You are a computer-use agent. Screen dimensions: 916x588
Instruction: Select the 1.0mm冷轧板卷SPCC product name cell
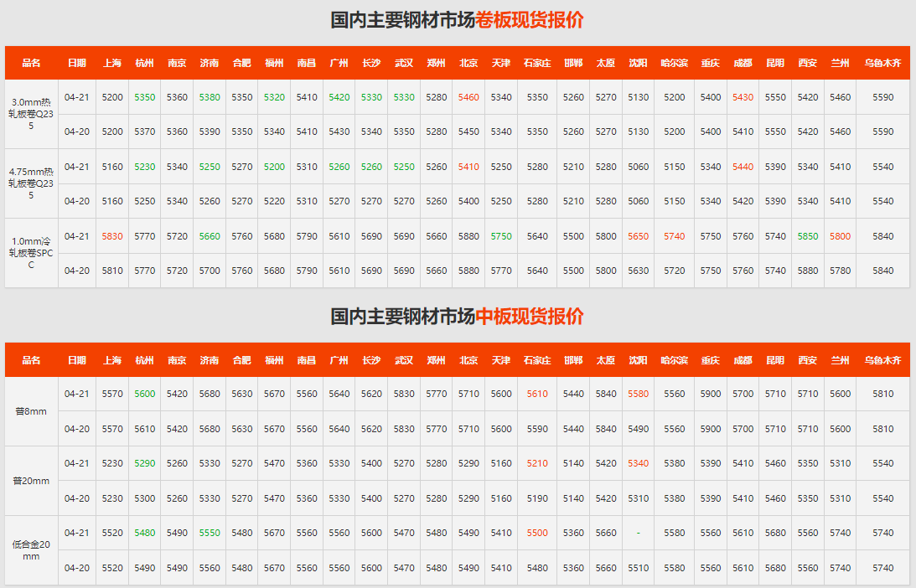pyautogui.click(x=32, y=253)
